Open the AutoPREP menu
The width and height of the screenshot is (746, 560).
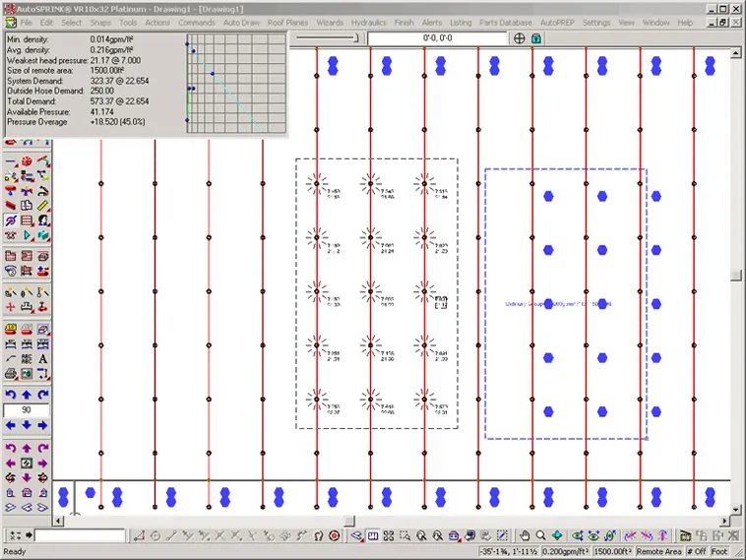(x=557, y=23)
